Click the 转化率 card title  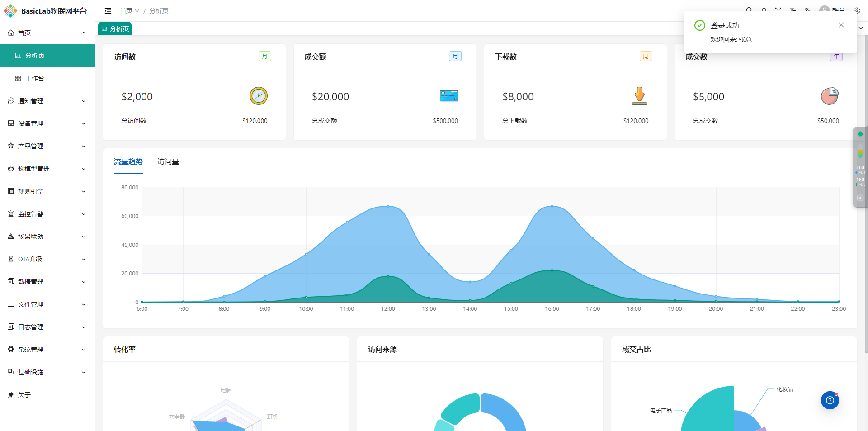point(125,349)
